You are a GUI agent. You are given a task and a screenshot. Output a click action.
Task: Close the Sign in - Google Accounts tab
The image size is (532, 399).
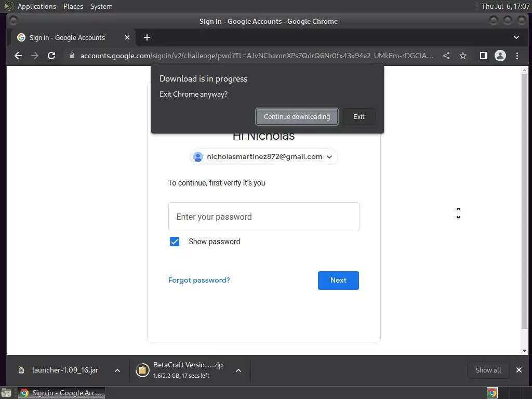click(127, 37)
